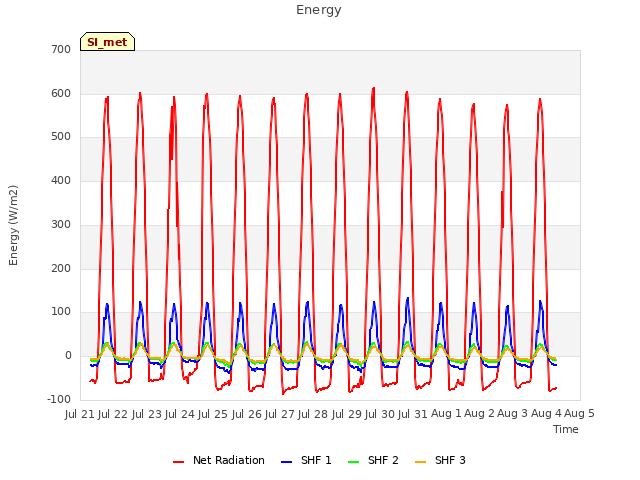
Task: Click the Jul 29 x-axis tick label
Action: click(x=347, y=414)
